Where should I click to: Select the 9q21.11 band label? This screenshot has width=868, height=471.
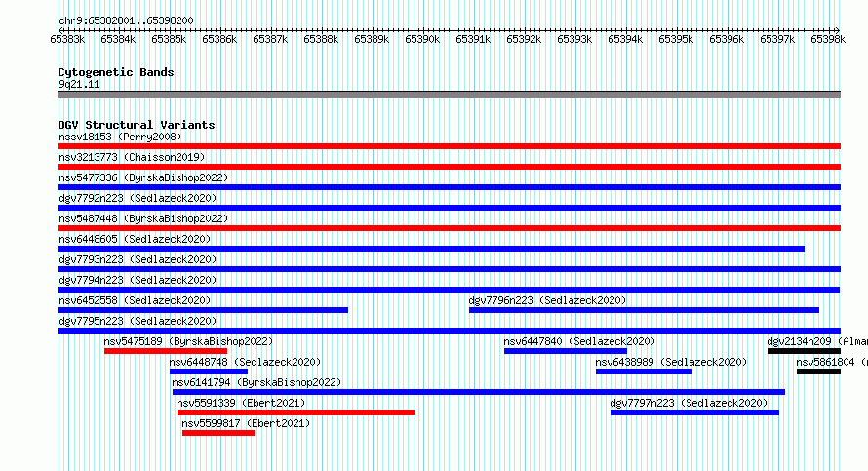[79, 84]
